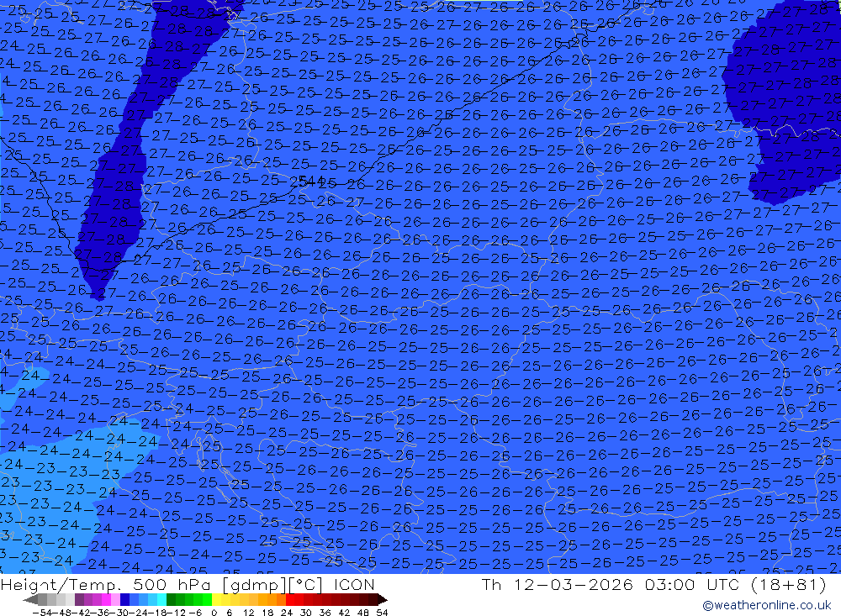Click the 'Th 12-03-2026 03:00 UTC' timestamp
The image size is (841, 616).
tap(611, 584)
